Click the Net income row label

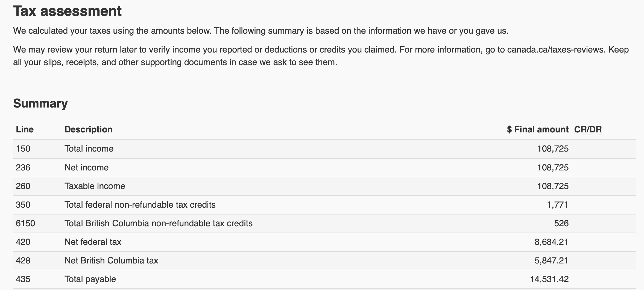[86, 167]
